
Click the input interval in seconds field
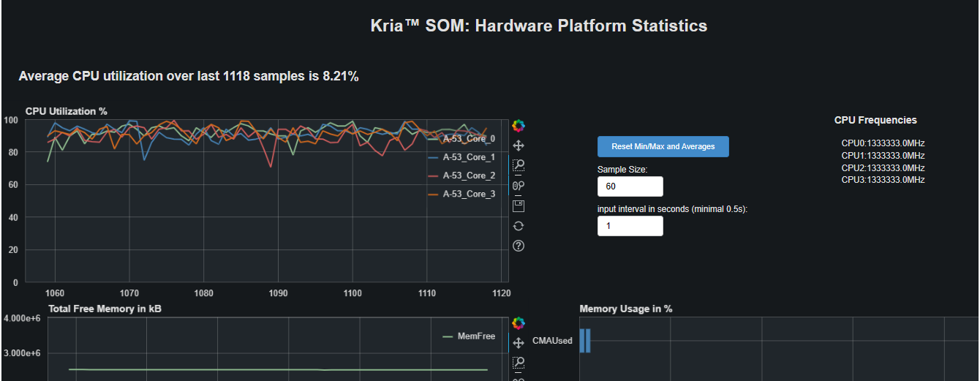pos(630,226)
